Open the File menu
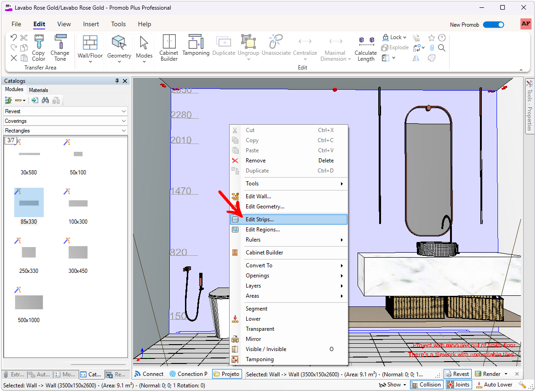 16,24
